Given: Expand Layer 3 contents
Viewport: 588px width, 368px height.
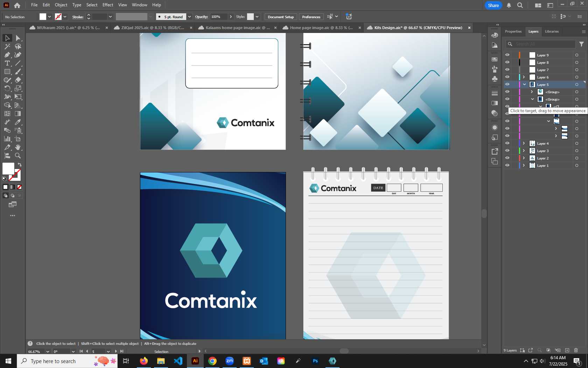Looking at the screenshot, I should click(524, 151).
